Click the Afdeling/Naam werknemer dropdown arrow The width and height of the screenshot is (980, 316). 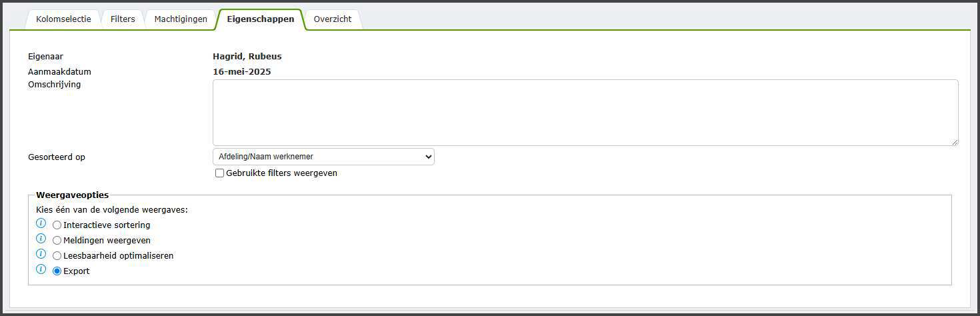[427, 157]
